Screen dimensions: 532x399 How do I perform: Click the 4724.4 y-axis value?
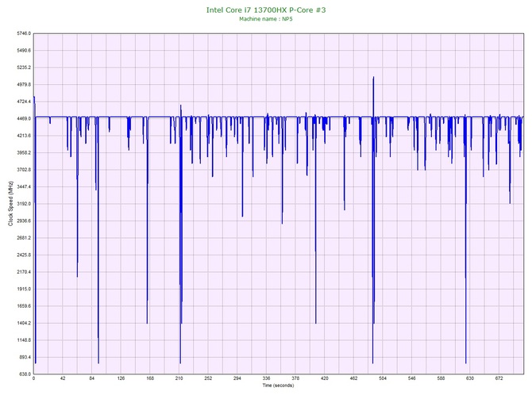[24, 102]
